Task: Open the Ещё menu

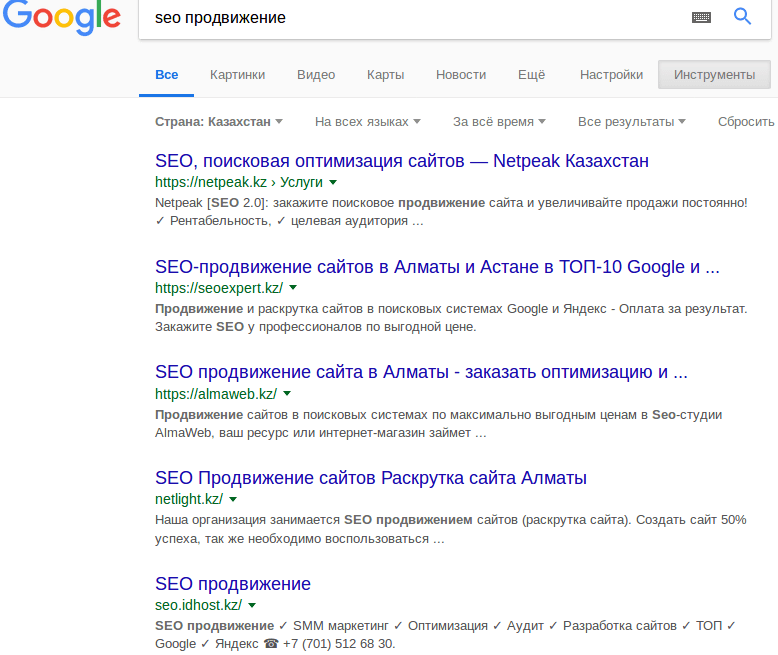Action: 531,75
